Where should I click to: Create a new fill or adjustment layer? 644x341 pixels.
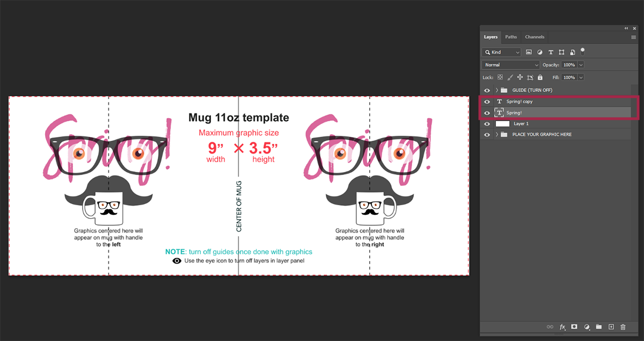point(587,327)
